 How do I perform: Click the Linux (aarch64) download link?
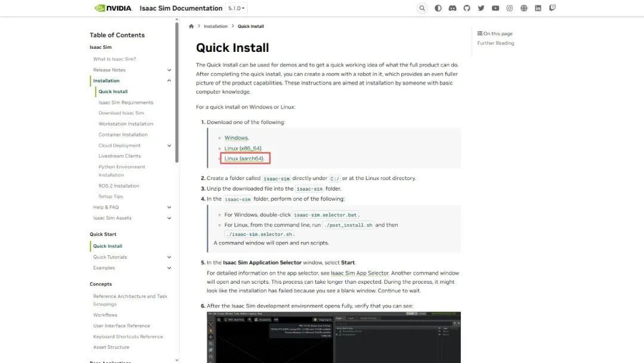(x=244, y=159)
